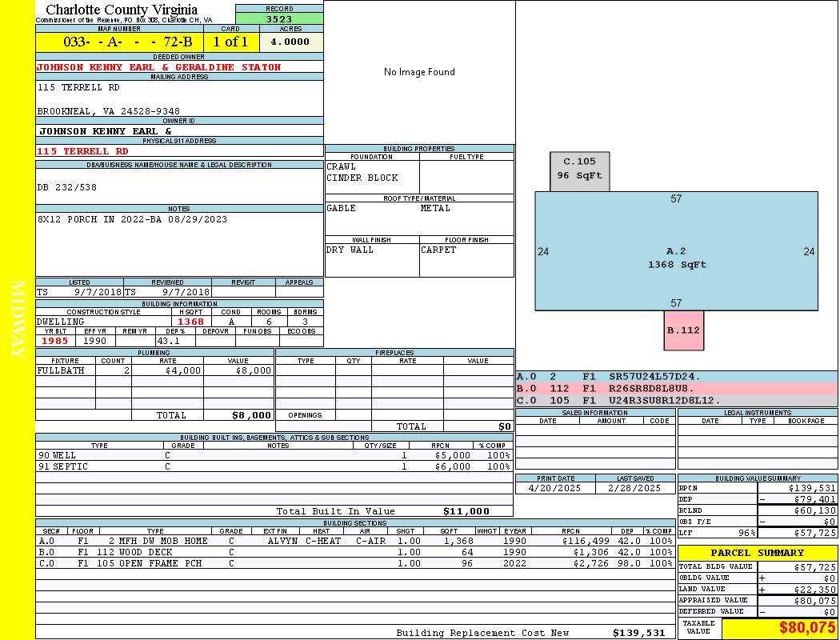This screenshot has height=640, width=840.
Task: Click the red deeded owner name
Action: 158,67
